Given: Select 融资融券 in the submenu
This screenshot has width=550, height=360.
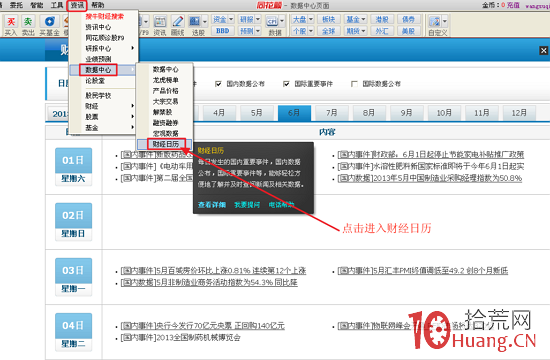Looking at the screenshot, I should (x=165, y=123).
